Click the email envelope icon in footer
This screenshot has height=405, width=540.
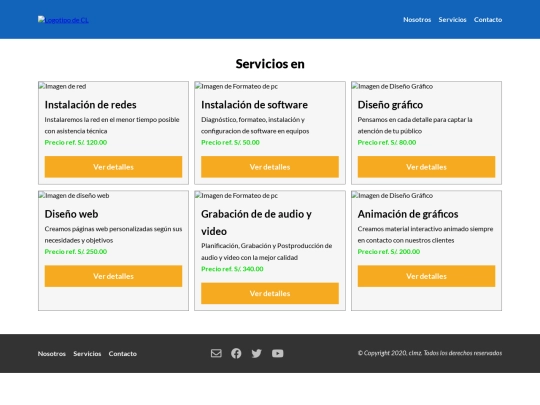[x=216, y=353]
